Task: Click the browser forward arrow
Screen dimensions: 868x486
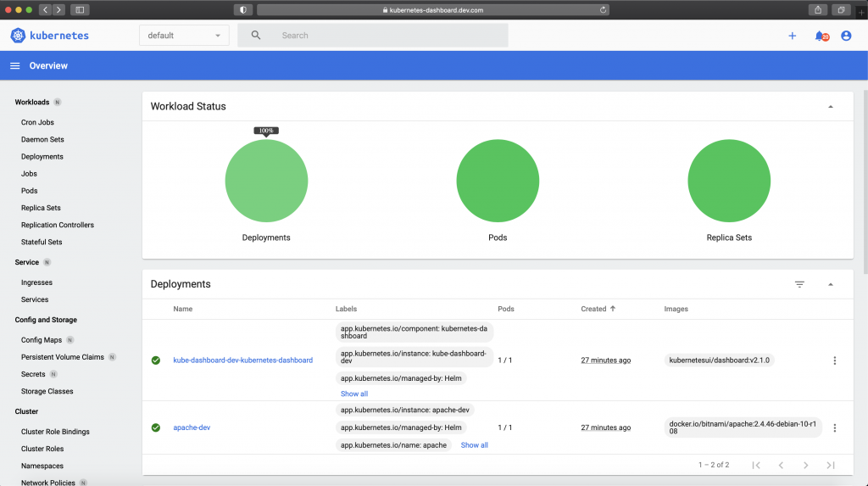Action: [58, 9]
